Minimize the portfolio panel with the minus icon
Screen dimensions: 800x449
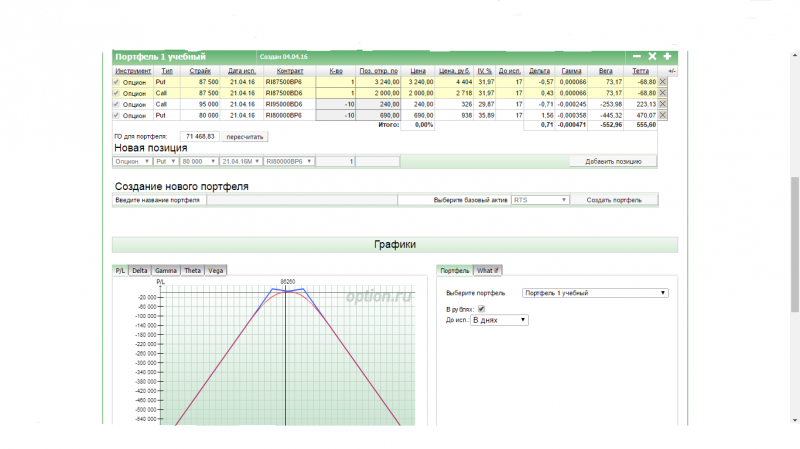click(x=637, y=57)
